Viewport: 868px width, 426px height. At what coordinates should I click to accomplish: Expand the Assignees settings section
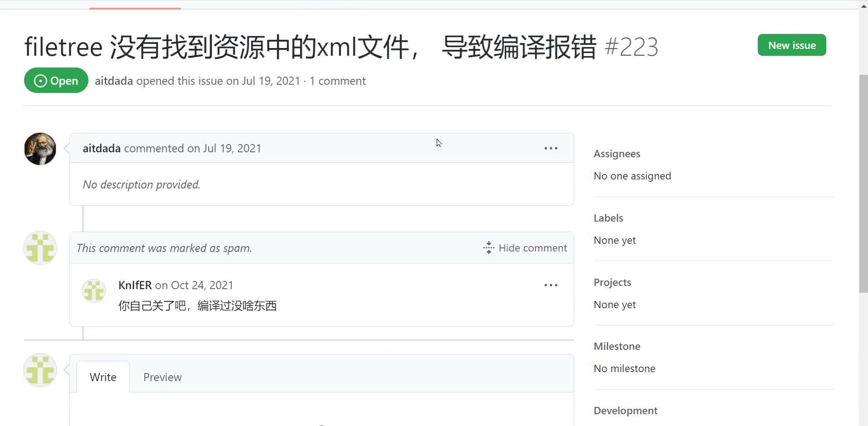click(x=616, y=154)
